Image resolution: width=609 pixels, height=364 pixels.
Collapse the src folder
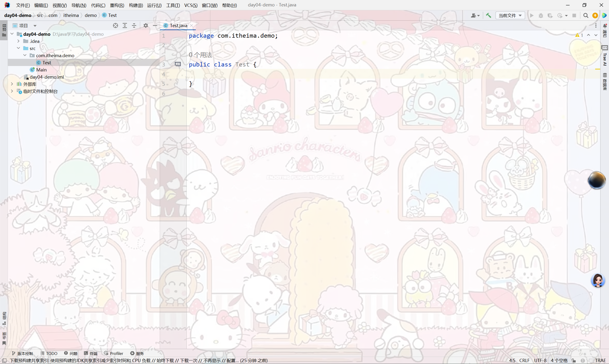(18, 48)
